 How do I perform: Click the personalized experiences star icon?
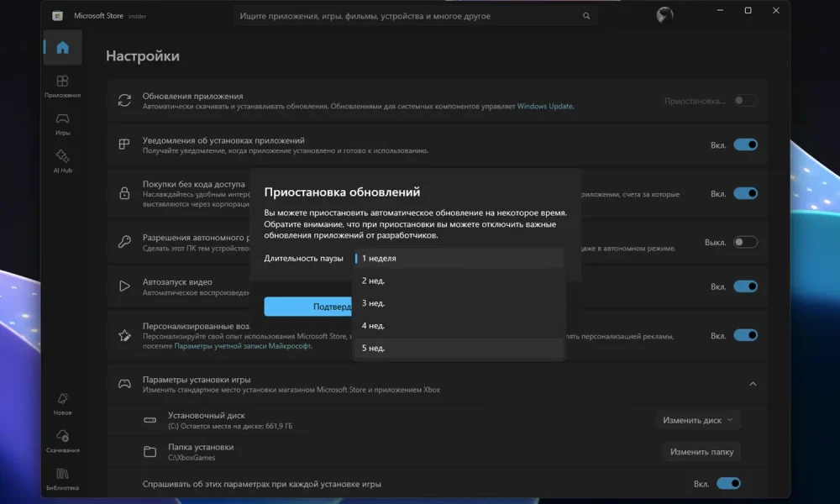point(124,335)
